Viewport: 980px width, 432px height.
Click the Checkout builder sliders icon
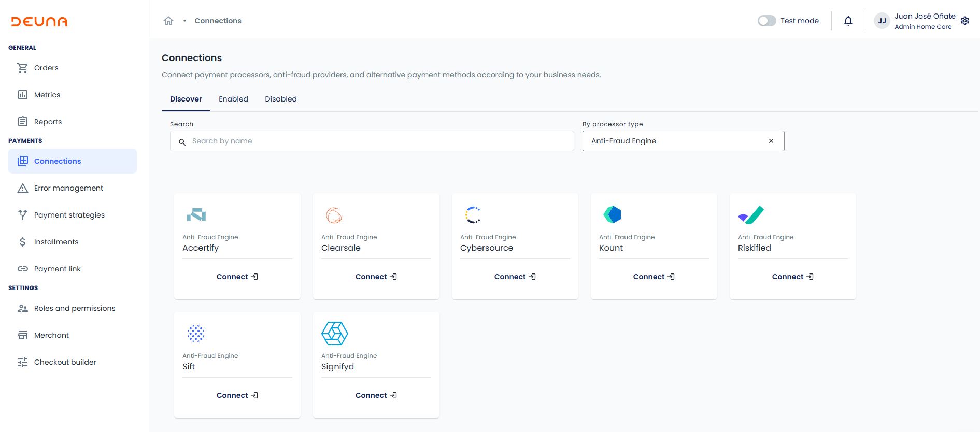tap(23, 362)
